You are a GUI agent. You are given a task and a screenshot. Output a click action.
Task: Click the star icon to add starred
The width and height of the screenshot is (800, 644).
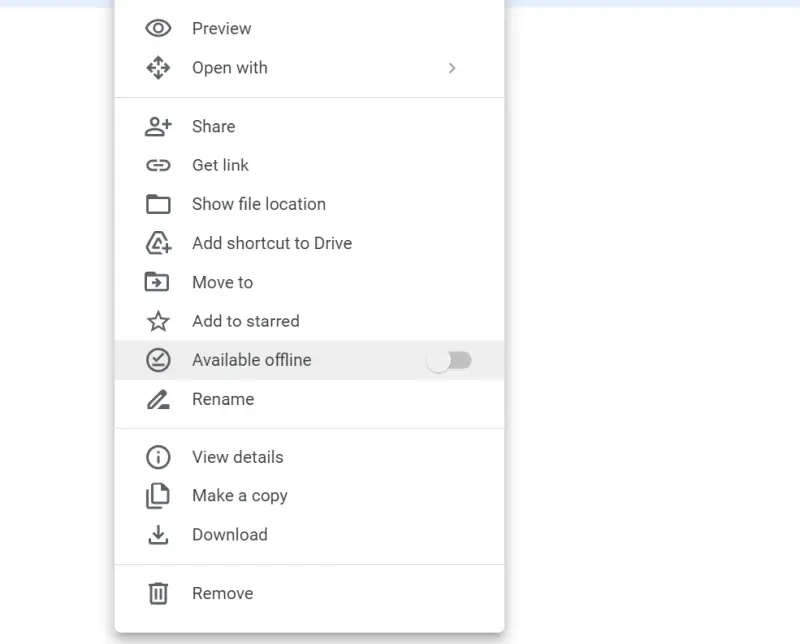pos(158,321)
